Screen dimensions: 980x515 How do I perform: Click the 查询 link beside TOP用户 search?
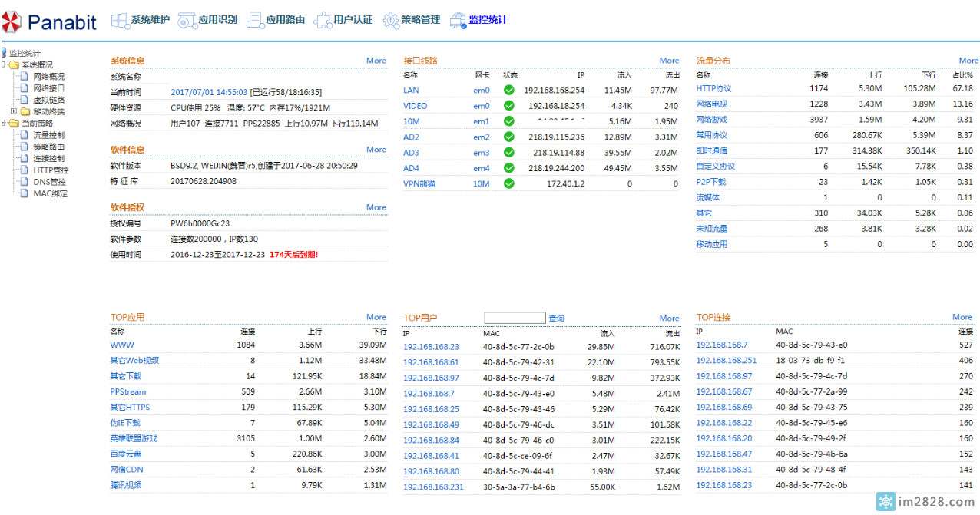click(x=556, y=319)
